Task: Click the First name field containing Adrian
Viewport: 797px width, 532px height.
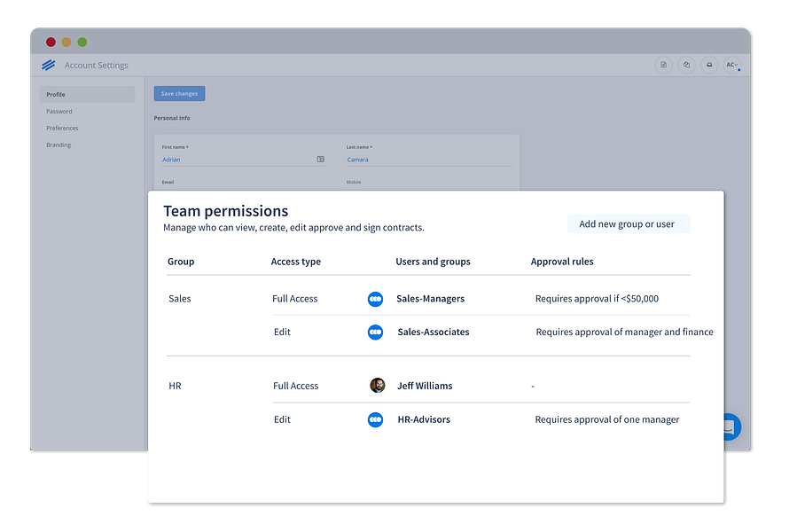Action: coord(244,160)
